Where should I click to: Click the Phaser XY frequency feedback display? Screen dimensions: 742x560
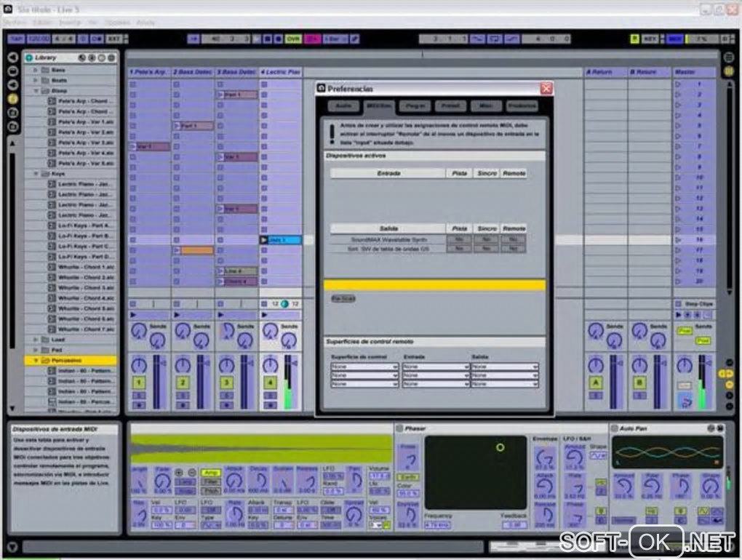pyautogui.click(x=476, y=473)
